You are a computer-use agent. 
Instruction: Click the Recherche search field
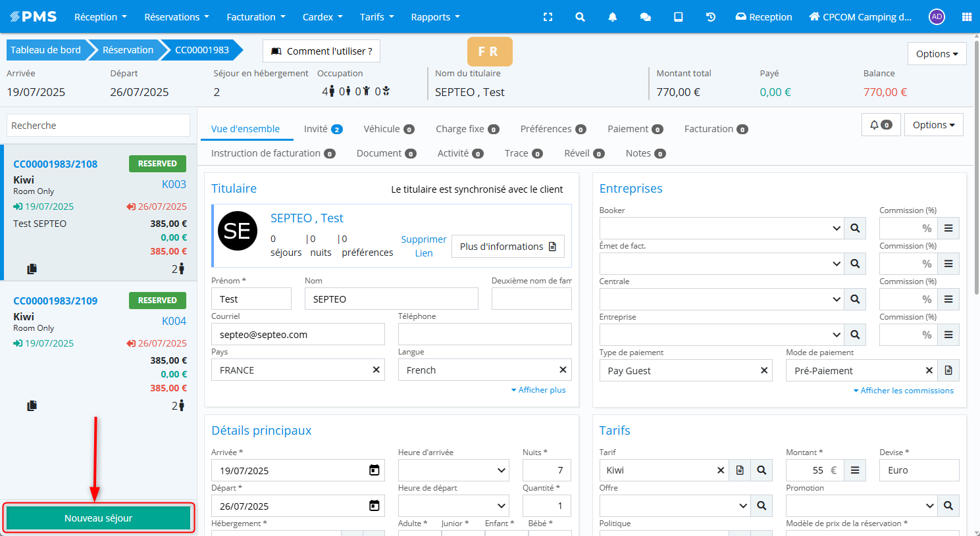98,126
